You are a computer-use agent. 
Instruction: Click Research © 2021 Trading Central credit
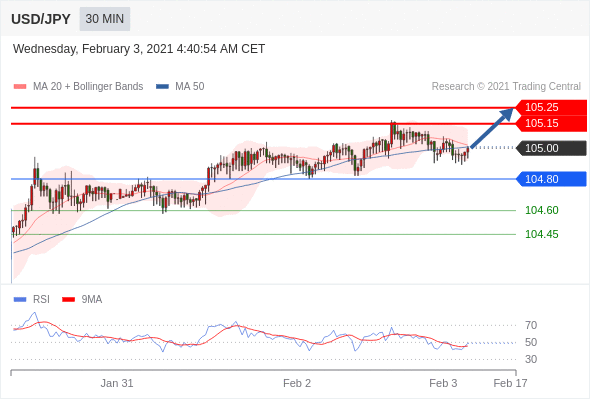pyautogui.click(x=506, y=87)
